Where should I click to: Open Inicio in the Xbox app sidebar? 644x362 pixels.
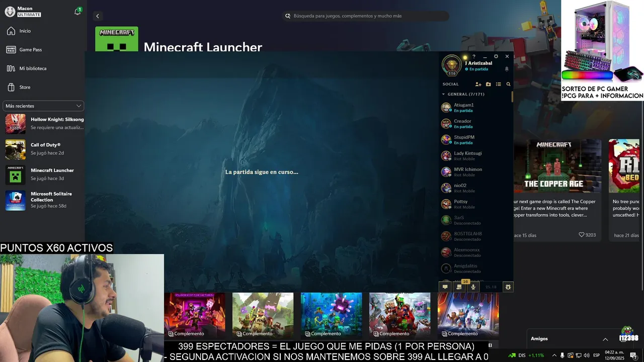pyautogui.click(x=43, y=31)
